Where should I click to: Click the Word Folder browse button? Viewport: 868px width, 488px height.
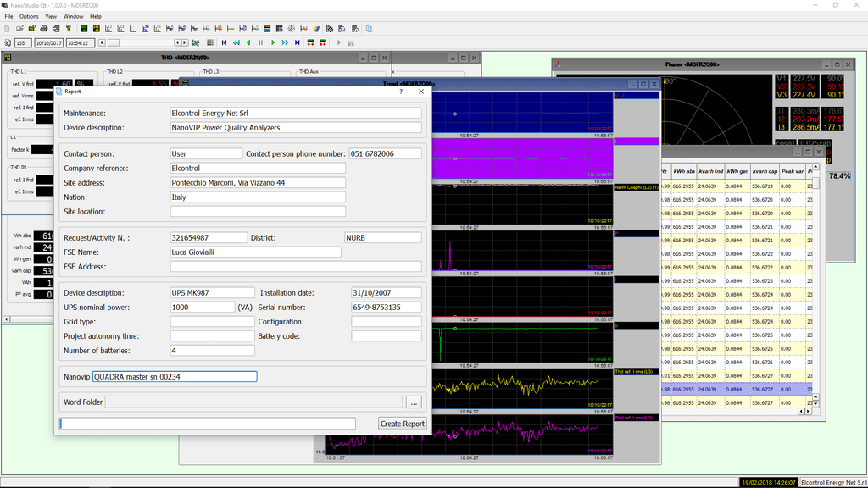pyautogui.click(x=413, y=402)
